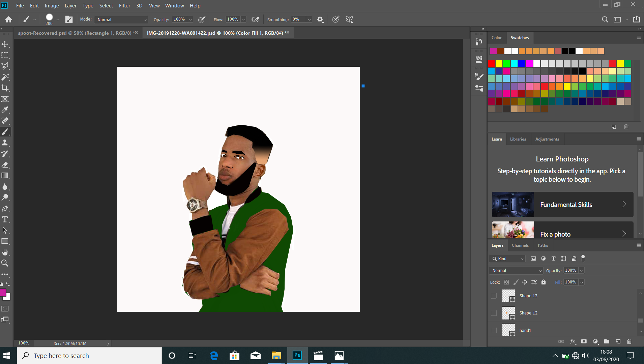Select the Magic Wand tool

click(x=5, y=77)
